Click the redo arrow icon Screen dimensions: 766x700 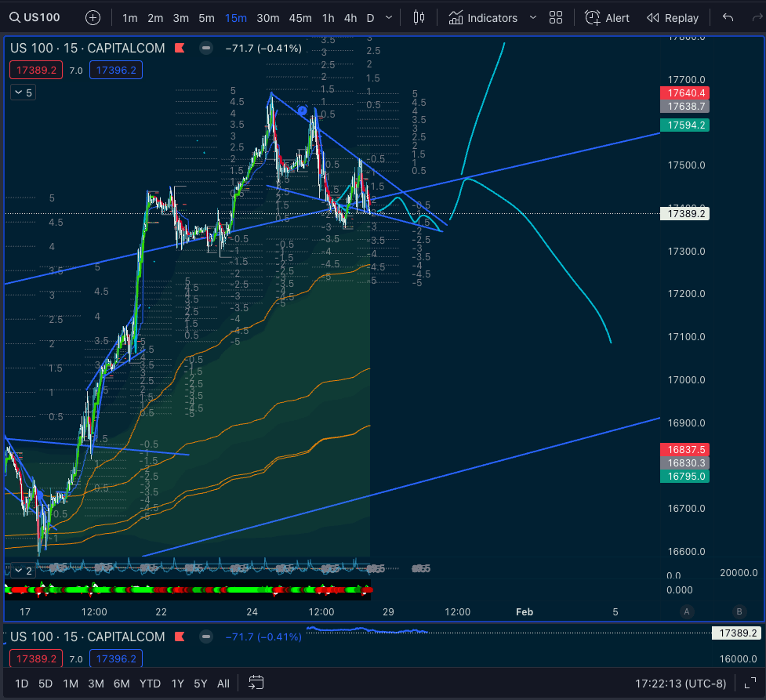point(757,17)
